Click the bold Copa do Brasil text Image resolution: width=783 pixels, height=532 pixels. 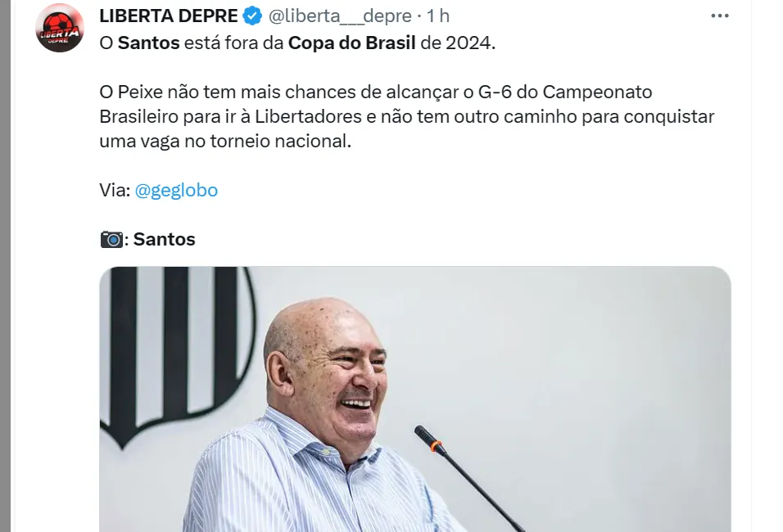point(351,43)
